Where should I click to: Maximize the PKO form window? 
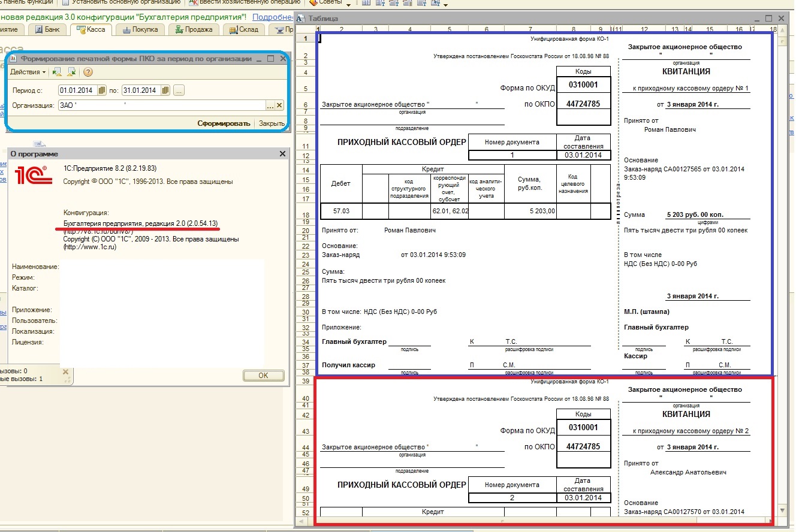point(271,59)
